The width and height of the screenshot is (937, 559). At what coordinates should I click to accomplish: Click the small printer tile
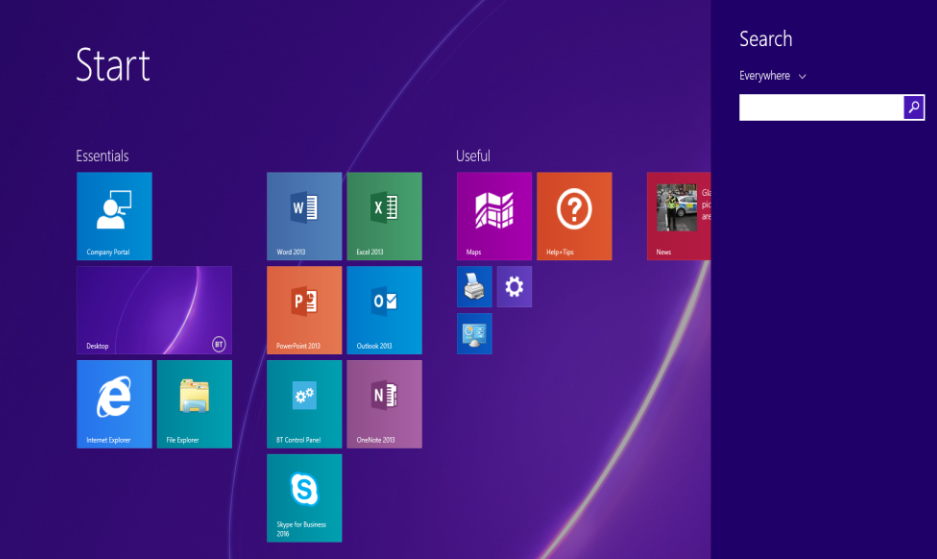click(x=474, y=287)
